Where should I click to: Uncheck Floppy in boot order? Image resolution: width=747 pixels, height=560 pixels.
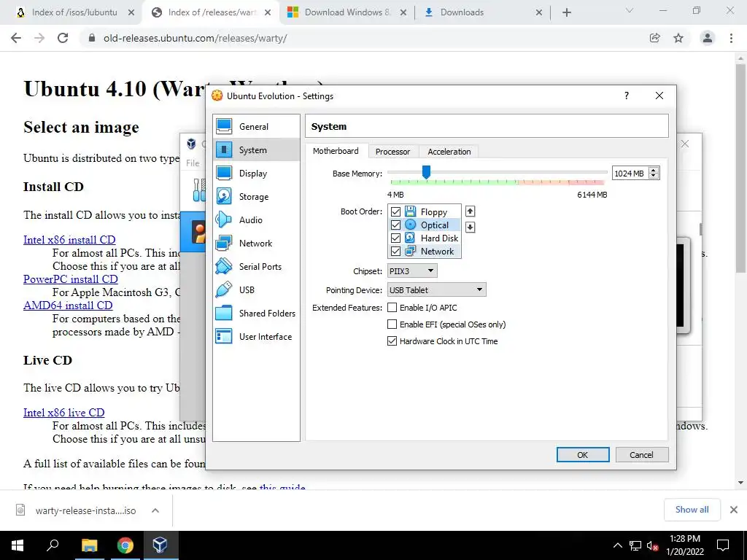395,211
